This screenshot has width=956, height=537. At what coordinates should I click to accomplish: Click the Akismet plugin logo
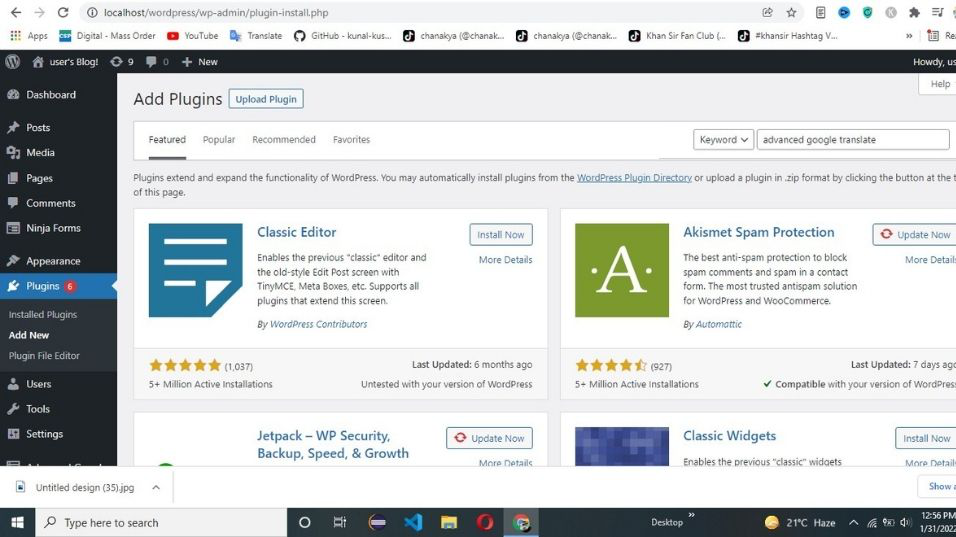[622, 270]
